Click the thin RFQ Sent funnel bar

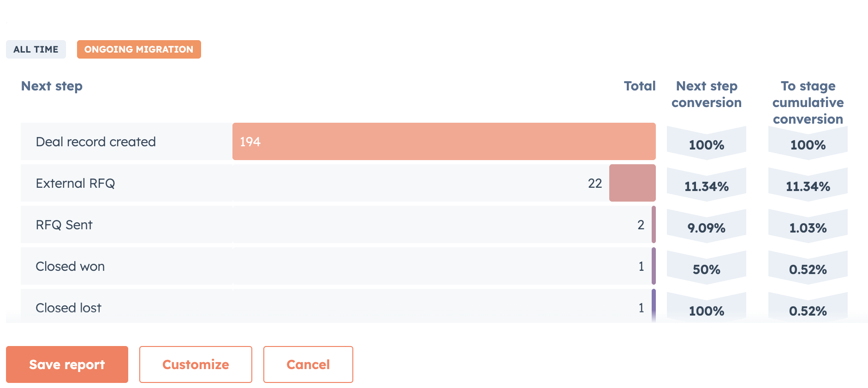(x=654, y=225)
